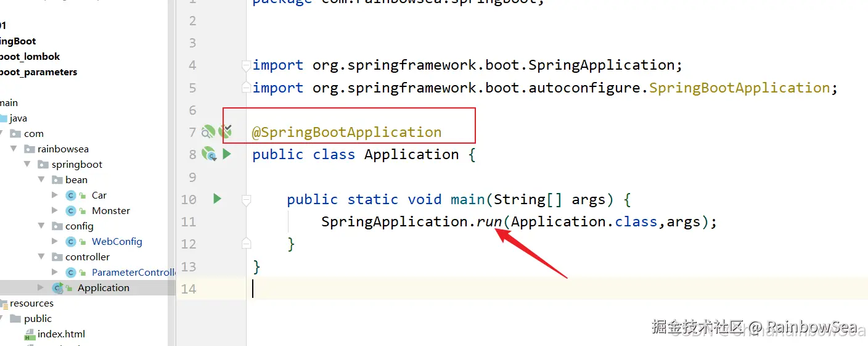This screenshot has width=868, height=346.
Task: Collapse the rainbowsea package node
Action: click(14, 149)
